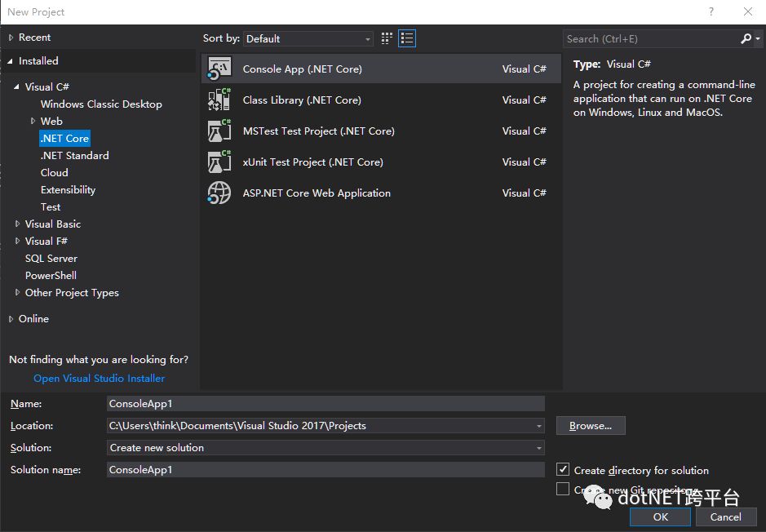Select the .NET Standard category
The width and height of the screenshot is (766, 532).
click(75, 155)
